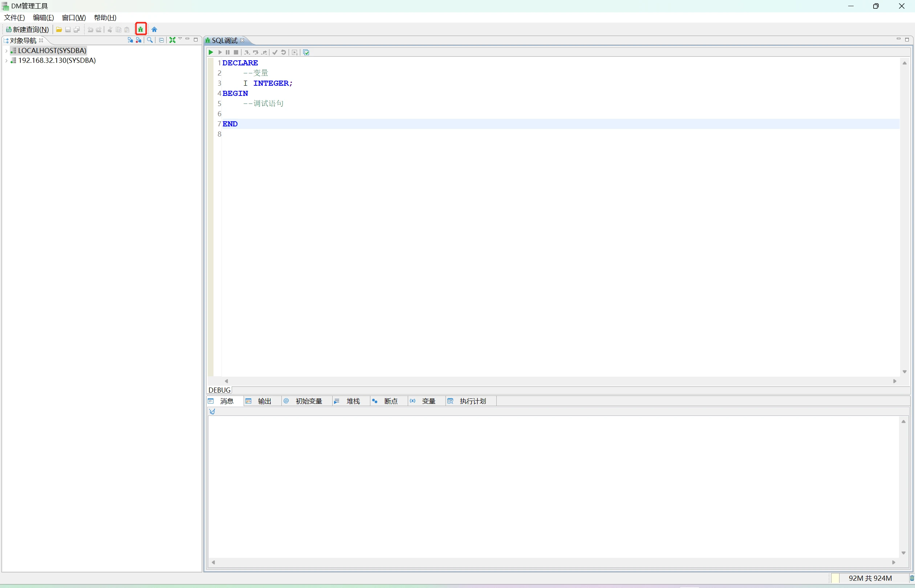915x588 pixels.
Task: Click the 新建查询(N) button
Action: (28, 29)
